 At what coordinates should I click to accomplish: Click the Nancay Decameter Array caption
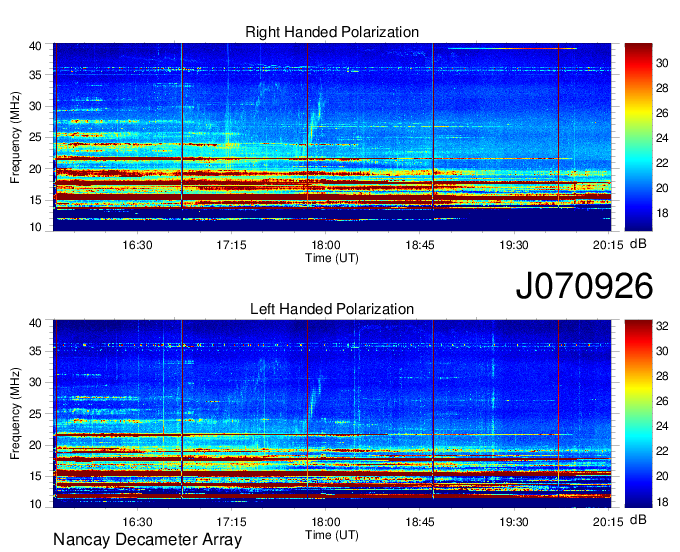tap(147, 540)
